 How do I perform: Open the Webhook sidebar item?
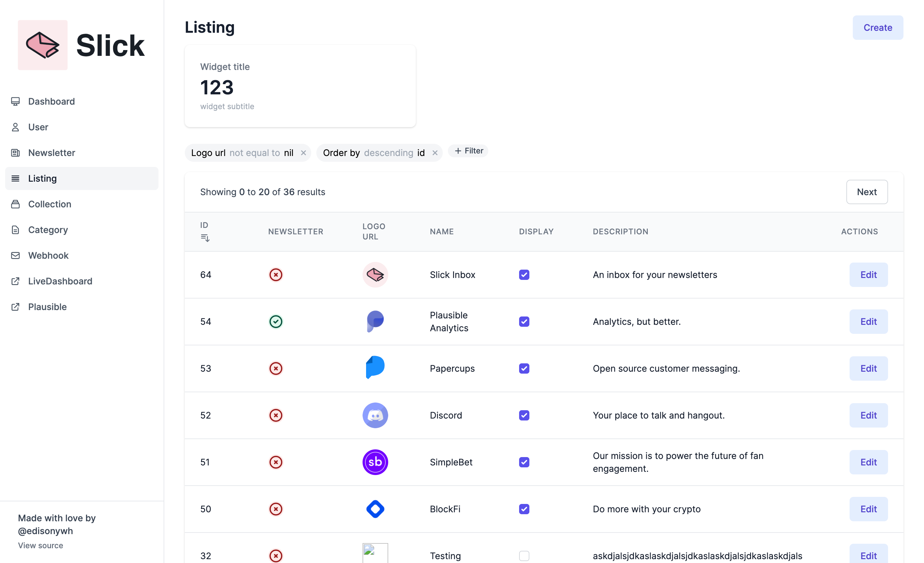48,256
